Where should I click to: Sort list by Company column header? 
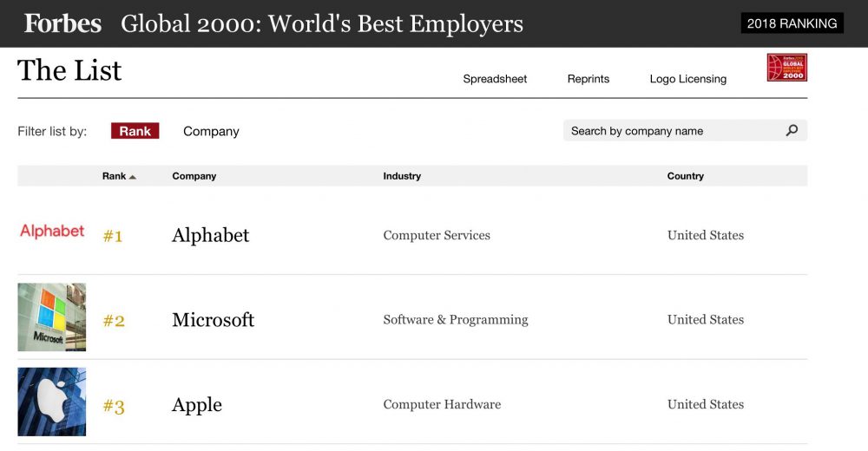tap(194, 176)
